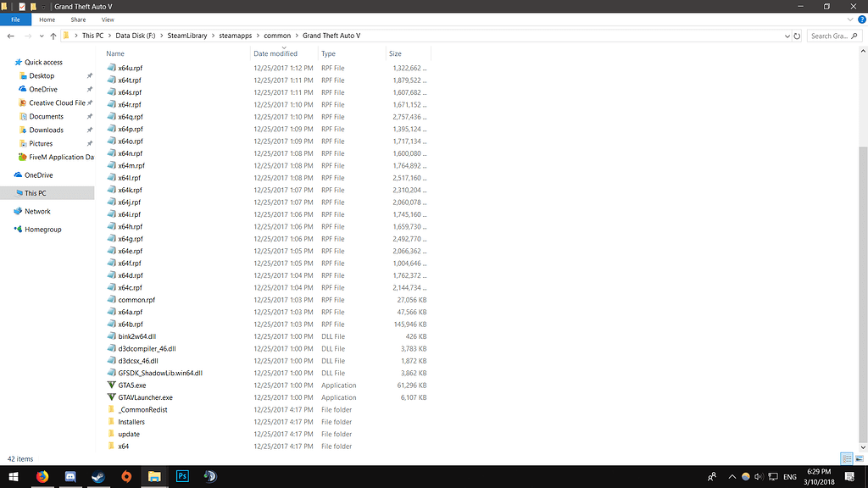Launch Firefox from the taskbar
Screen dimensions: 868x488
(x=42, y=476)
